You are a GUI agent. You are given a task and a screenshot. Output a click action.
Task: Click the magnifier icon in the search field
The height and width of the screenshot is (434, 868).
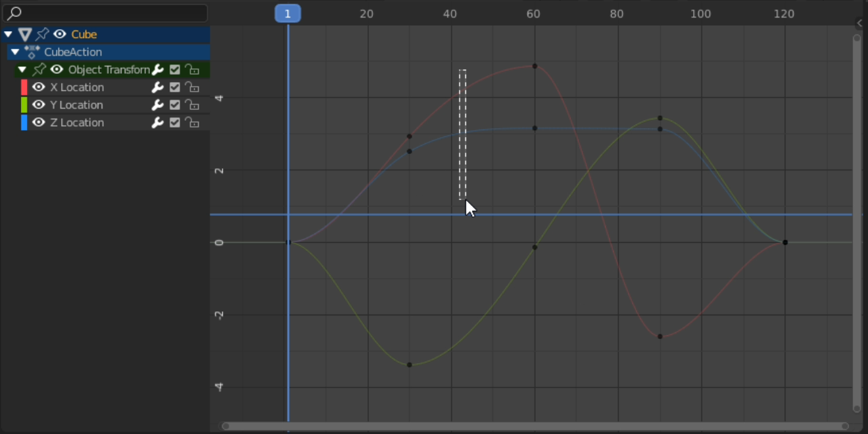click(x=14, y=13)
